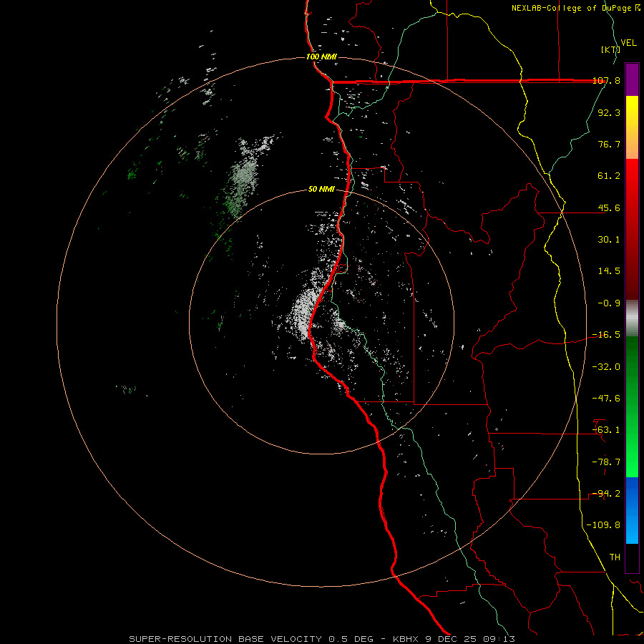Screen dimensions: 644x644
Task: Click the 107.8 velocity legend value
Action: [606, 80]
